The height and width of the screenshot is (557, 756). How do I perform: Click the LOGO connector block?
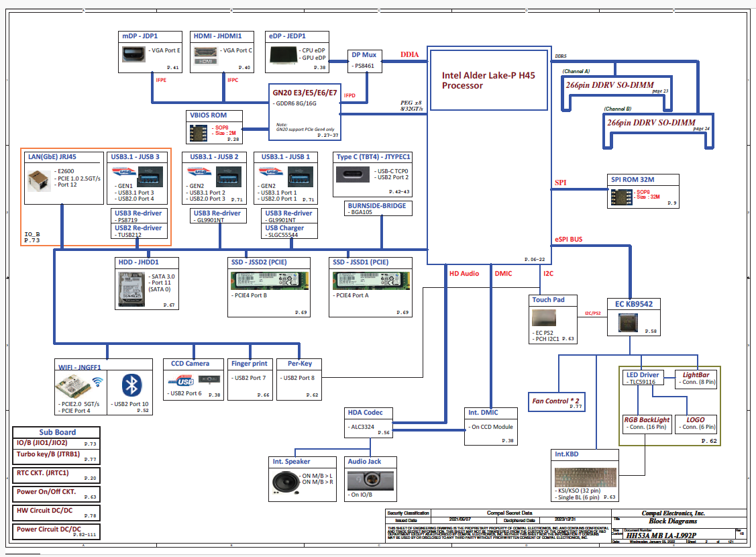pos(696,423)
